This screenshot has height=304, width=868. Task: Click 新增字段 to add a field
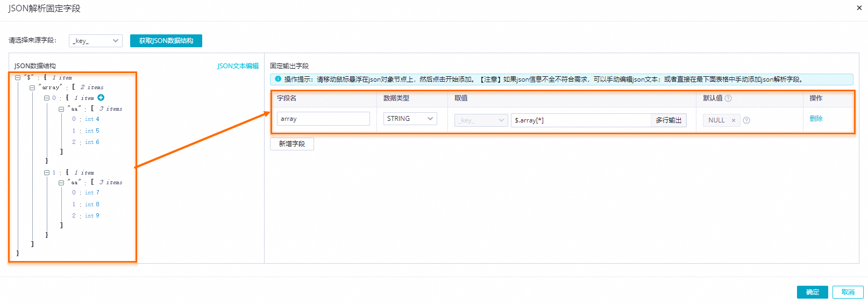(x=292, y=144)
